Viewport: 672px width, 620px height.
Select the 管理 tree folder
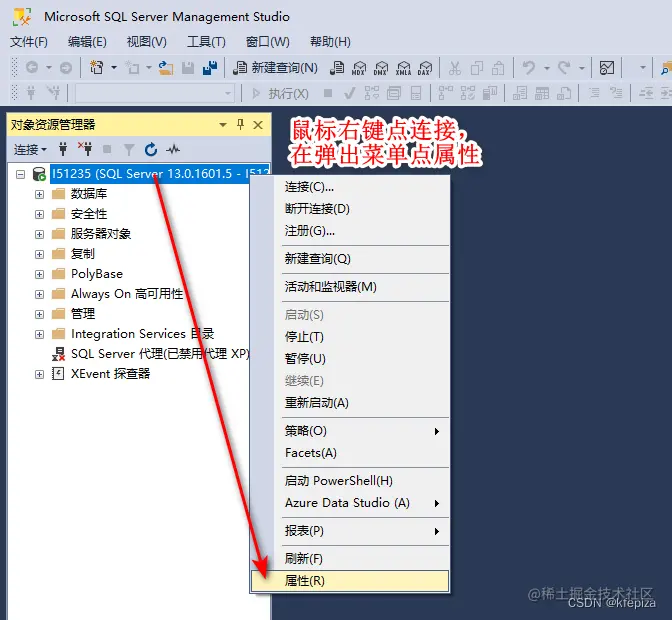pyautogui.click(x=82, y=314)
